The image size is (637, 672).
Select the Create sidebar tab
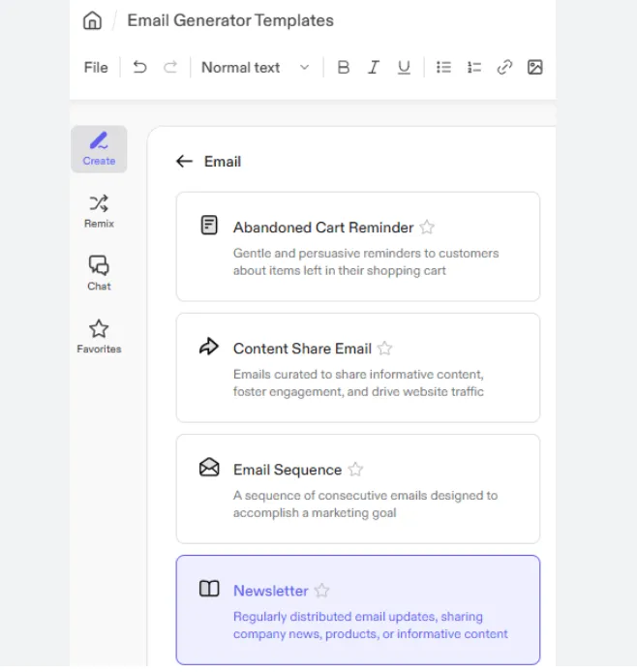[99, 149]
